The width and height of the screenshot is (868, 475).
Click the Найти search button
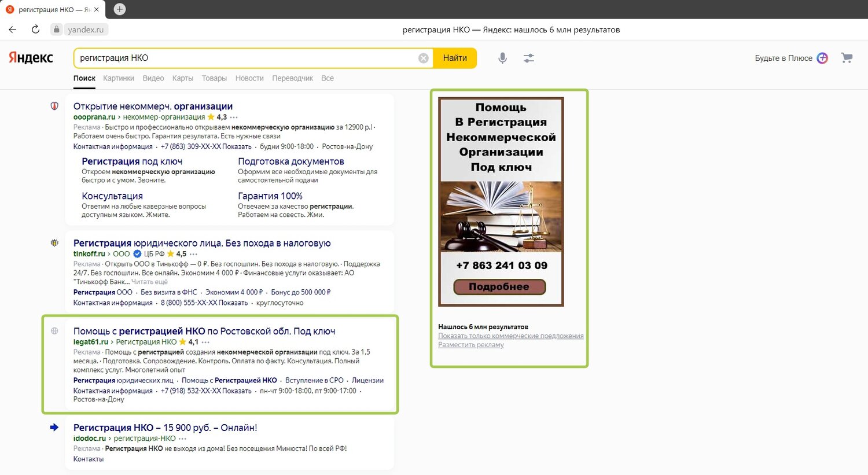pos(455,58)
